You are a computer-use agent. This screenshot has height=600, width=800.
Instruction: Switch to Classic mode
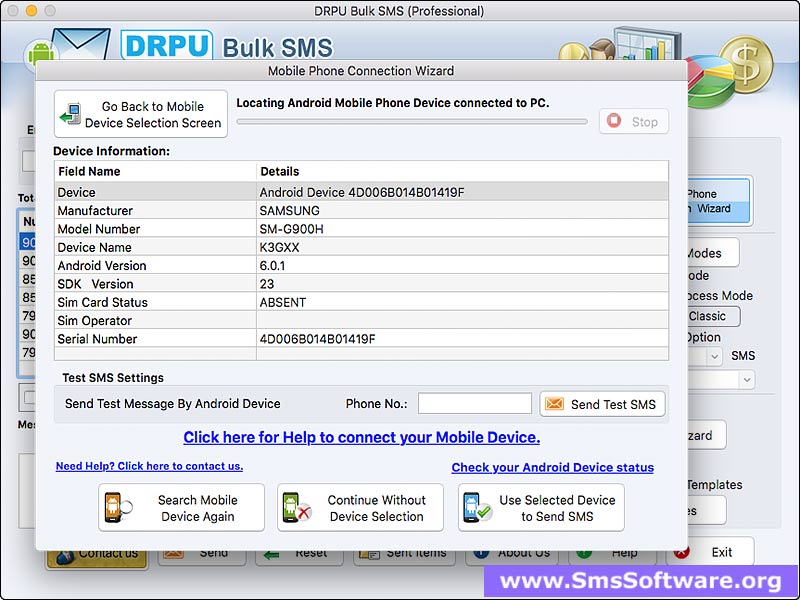tap(710, 316)
